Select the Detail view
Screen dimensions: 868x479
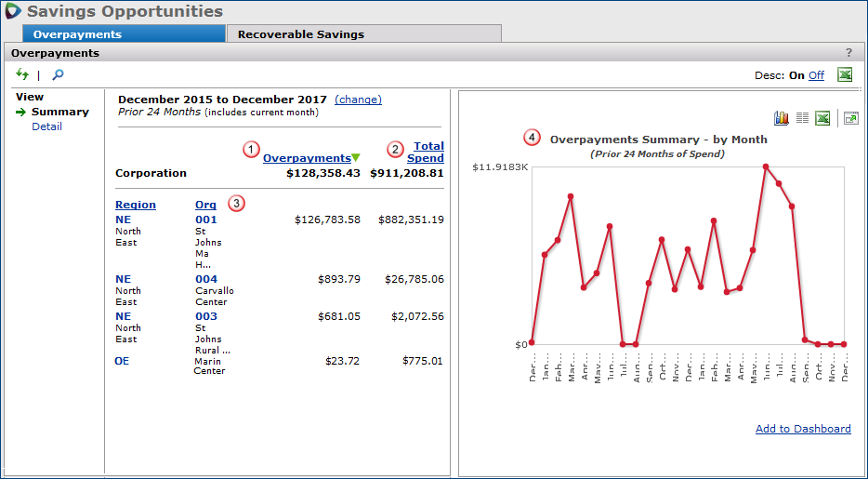[x=46, y=126]
